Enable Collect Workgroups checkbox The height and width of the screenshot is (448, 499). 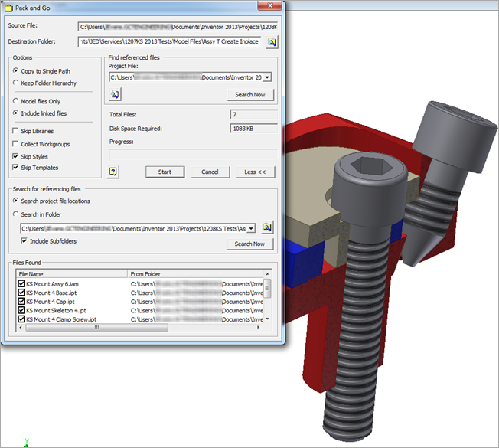click(15, 144)
